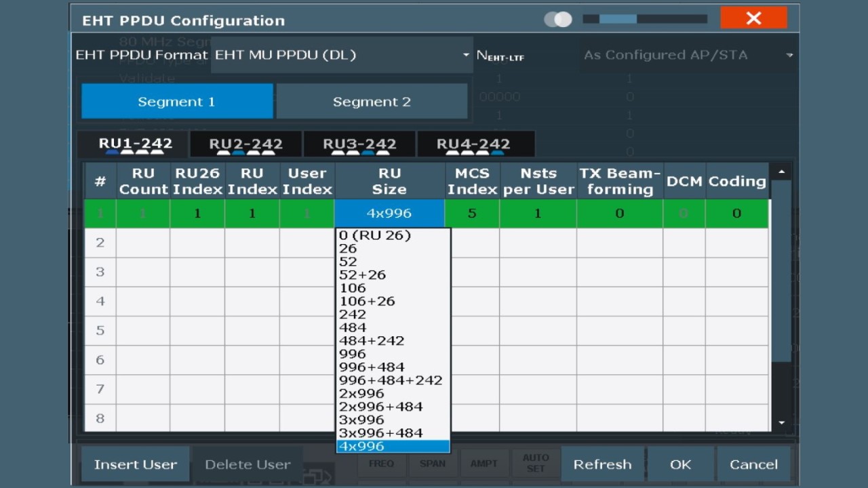
Task: Select table row number 5
Action: point(100,331)
